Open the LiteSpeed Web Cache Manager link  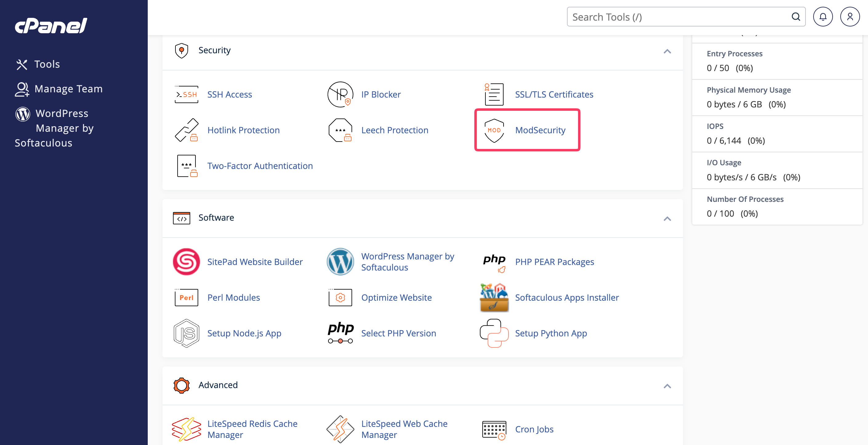pos(404,429)
